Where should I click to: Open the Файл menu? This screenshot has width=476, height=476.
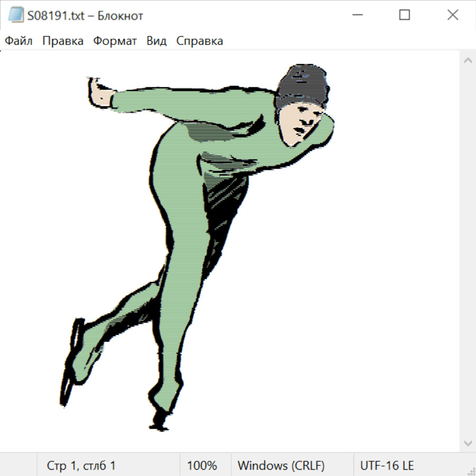pyautogui.click(x=19, y=41)
